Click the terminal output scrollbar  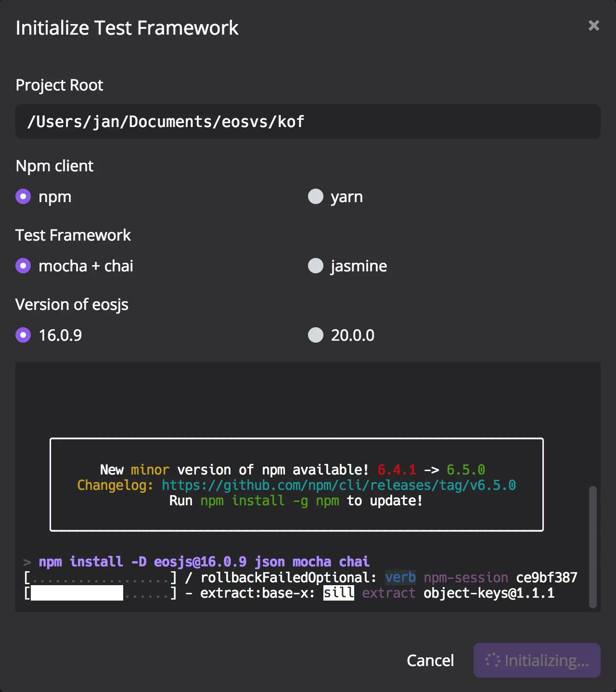tap(593, 547)
